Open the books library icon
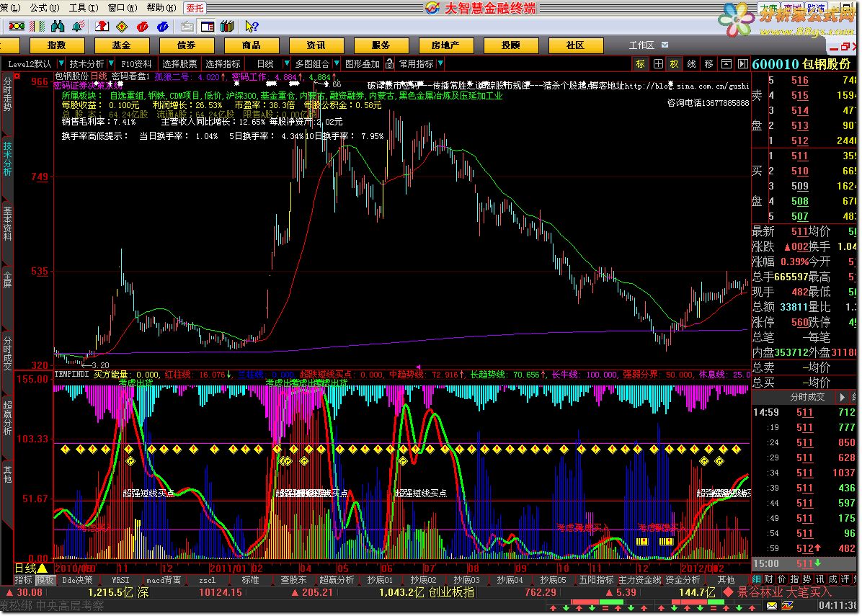 (x=227, y=26)
